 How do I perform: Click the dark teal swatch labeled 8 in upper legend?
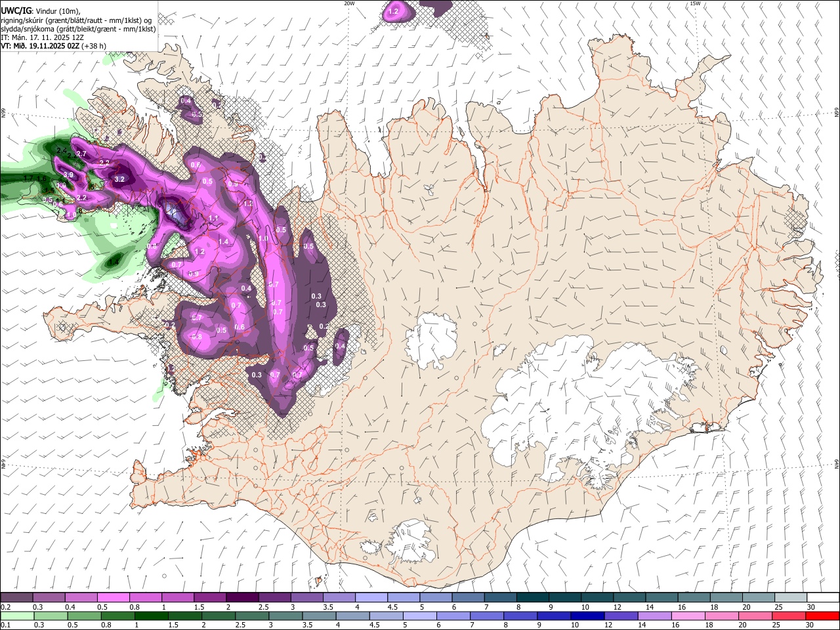click(532, 598)
